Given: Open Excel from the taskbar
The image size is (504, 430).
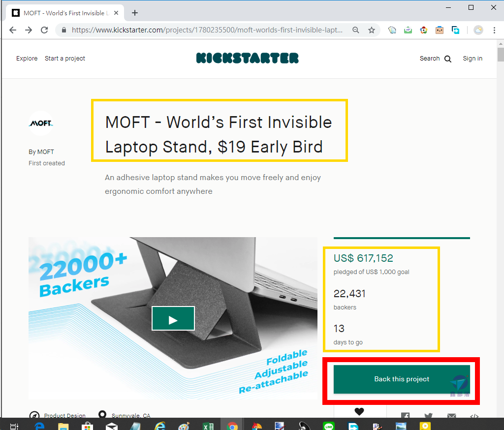Looking at the screenshot, I should (208, 426).
